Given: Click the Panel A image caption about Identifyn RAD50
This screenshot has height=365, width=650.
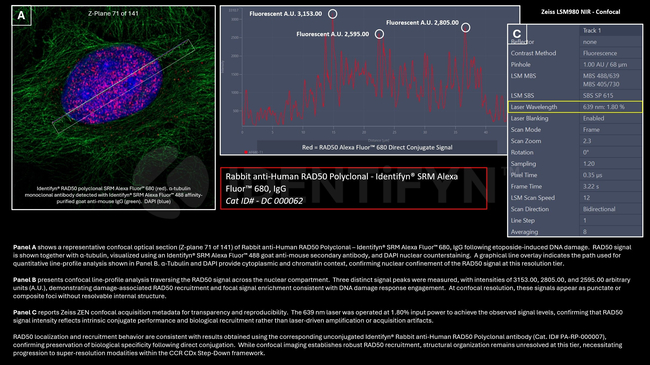Looking at the screenshot, I should pos(114,195).
